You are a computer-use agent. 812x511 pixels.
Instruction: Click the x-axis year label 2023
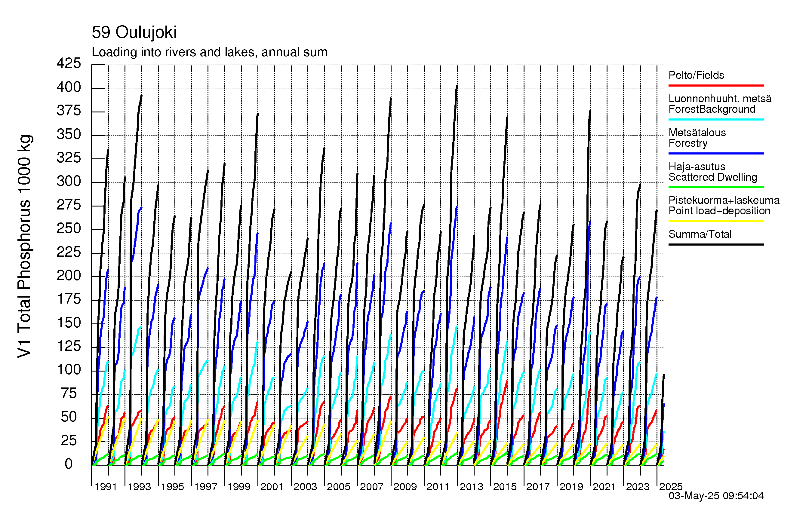coord(638,487)
